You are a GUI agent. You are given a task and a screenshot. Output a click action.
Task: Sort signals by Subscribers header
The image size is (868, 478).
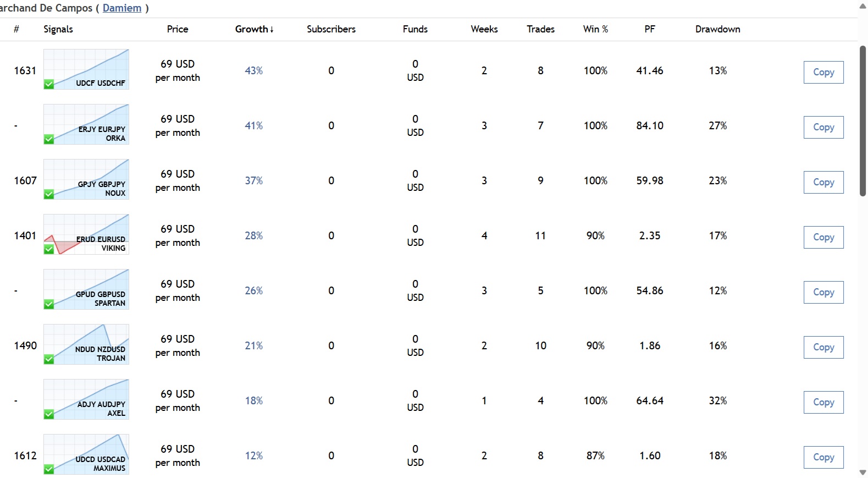coord(331,29)
